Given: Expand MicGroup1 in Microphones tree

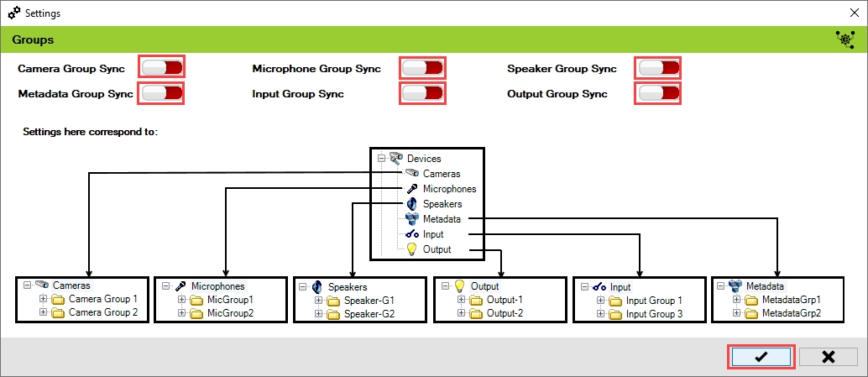Looking at the screenshot, I should tap(181, 300).
